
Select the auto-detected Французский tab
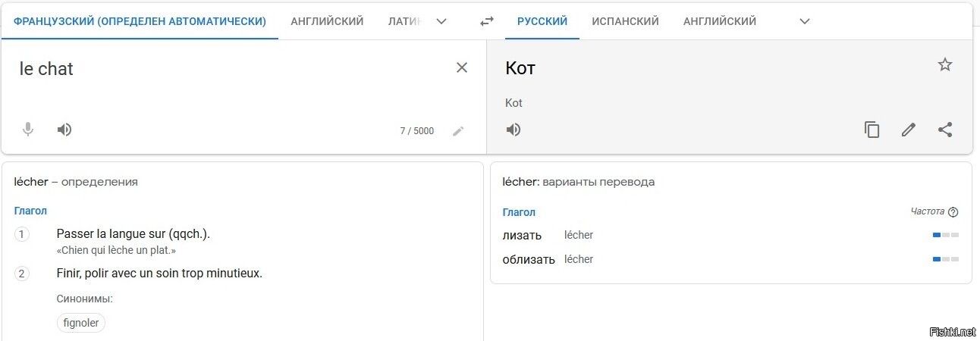click(140, 21)
